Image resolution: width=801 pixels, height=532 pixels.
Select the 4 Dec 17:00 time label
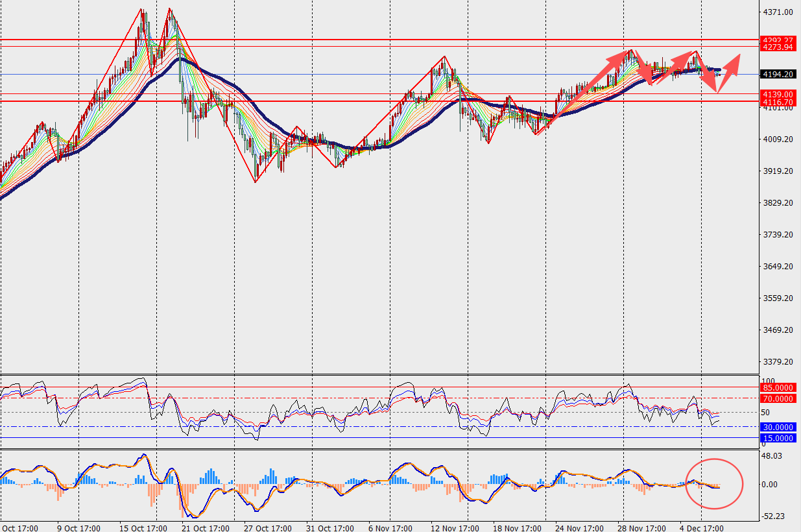tap(700, 527)
